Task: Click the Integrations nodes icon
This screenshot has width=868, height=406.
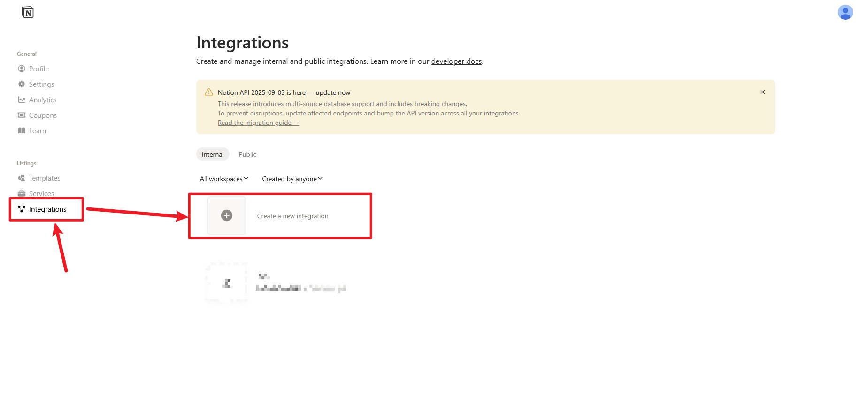Action: [22, 209]
